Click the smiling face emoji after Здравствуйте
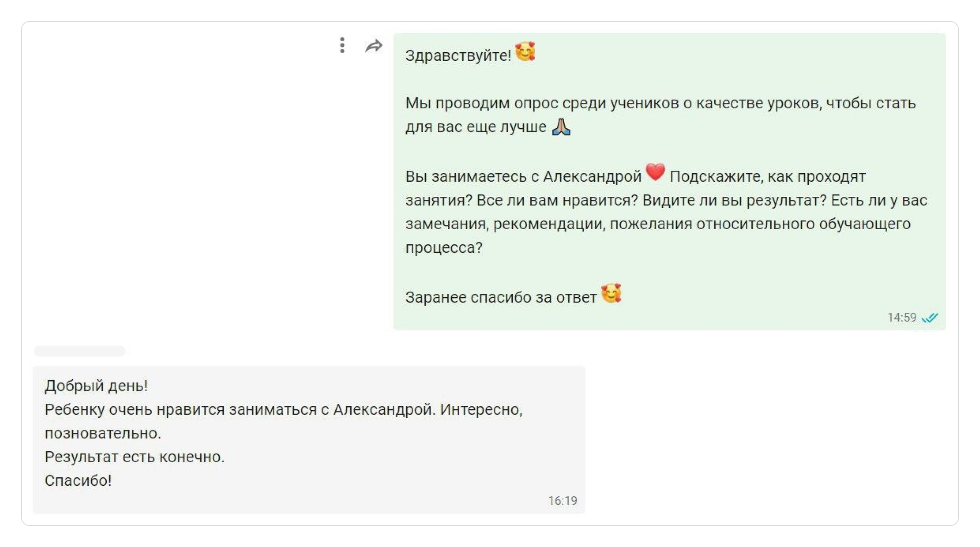 (526, 51)
